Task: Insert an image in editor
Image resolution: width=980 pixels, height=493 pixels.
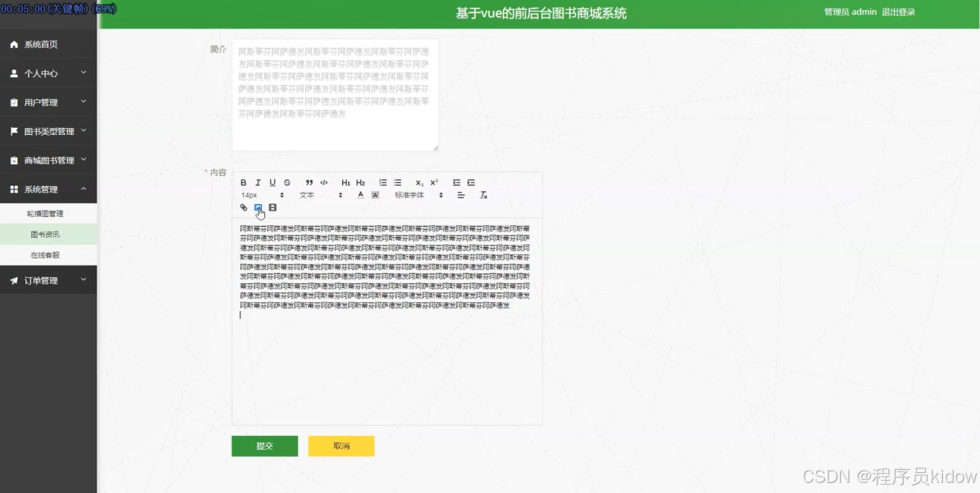Action: [x=258, y=208]
